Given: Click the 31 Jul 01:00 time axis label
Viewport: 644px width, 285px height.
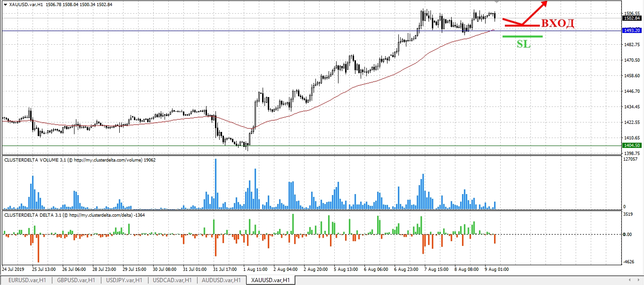Looking at the screenshot, I should pos(195,269).
